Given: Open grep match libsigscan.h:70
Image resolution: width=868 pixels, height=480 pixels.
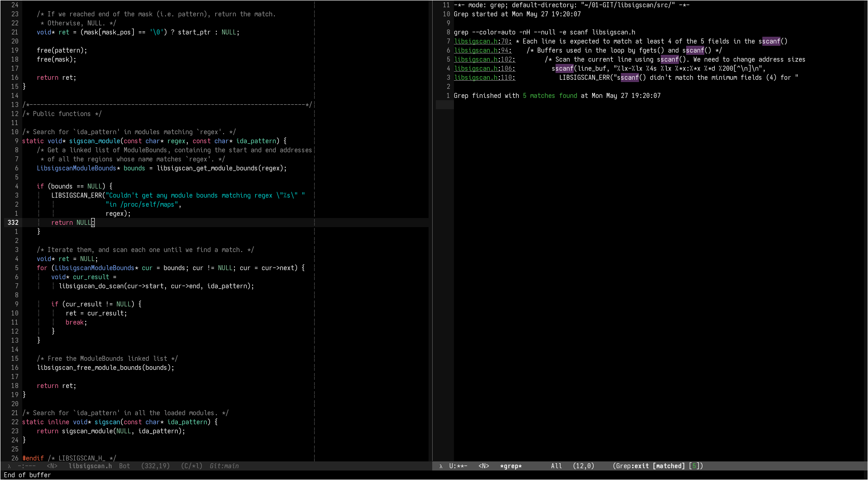Looking at the screenshot, I should tap(483, 41).
